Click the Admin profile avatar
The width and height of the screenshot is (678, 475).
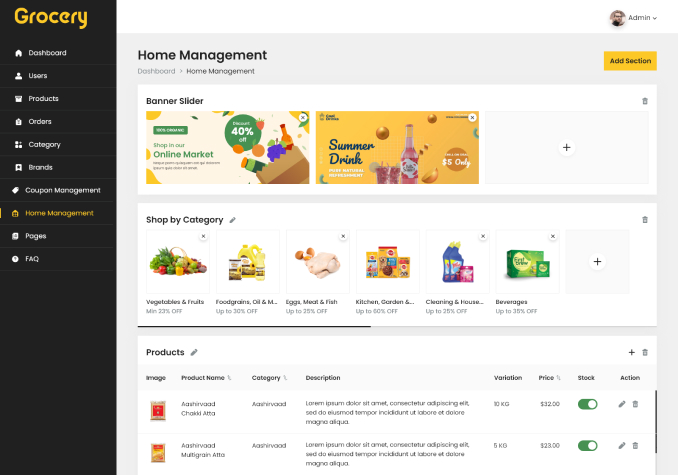pos(617,18)
